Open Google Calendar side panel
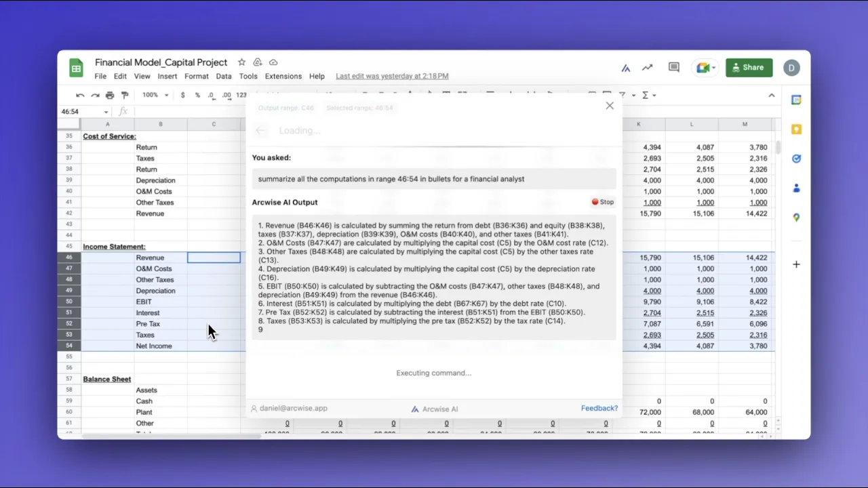Screen dimensions: 868x488 click(x=796, y=100)
